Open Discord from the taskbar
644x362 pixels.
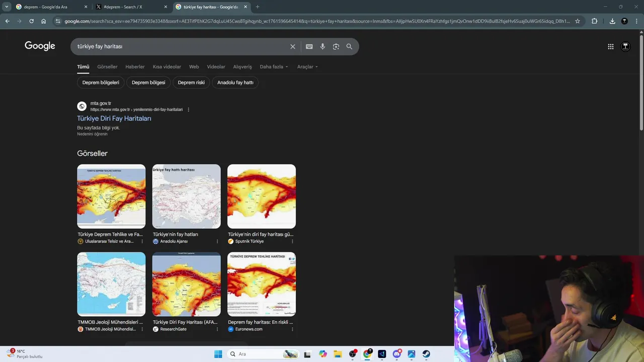397,354
